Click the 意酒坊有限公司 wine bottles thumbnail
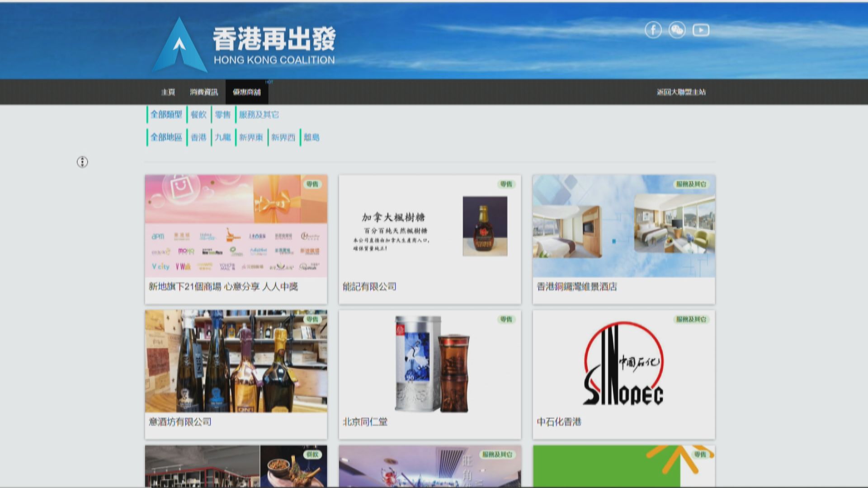The height and width of the screenshot is (488, 868). (235, 360)
